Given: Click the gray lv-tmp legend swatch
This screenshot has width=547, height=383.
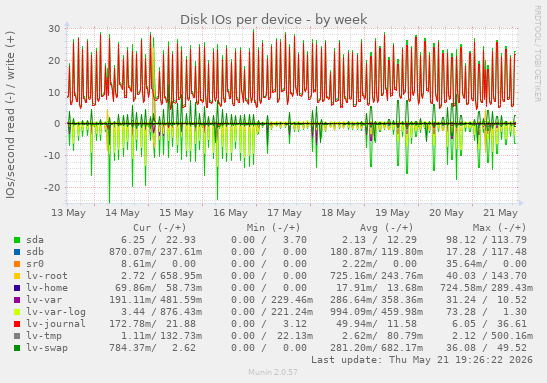Looking at the screenshot, I should [17, 336].
